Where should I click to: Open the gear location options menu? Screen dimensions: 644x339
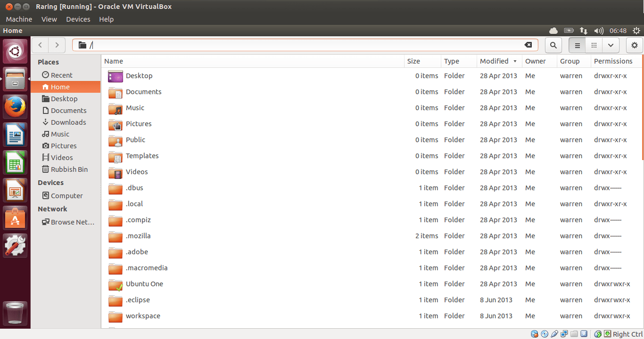(x=635, y=45)
